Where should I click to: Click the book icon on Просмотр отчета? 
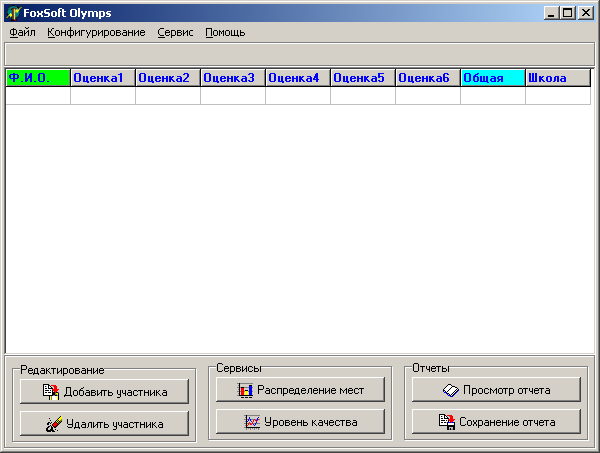(x=451, y=390)
